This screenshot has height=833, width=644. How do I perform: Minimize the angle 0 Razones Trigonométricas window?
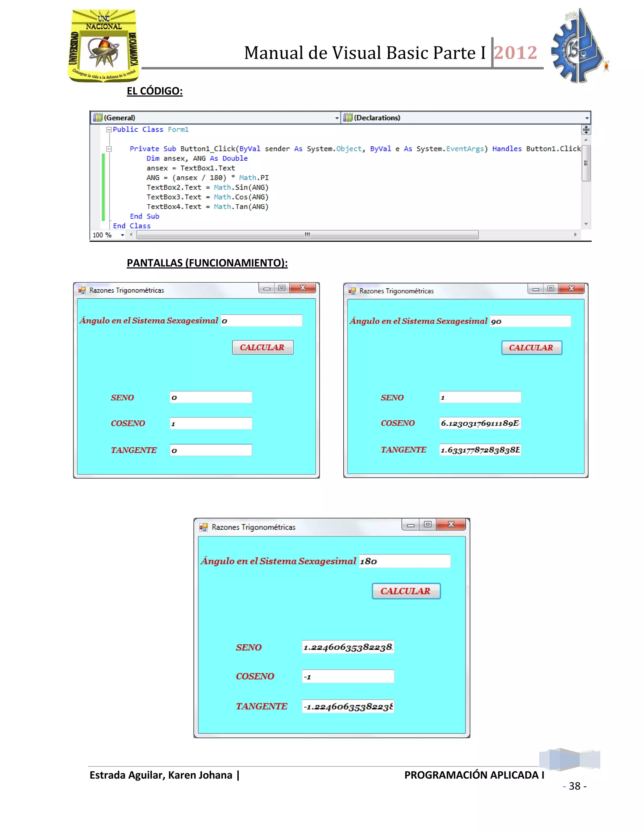(267, 288)
